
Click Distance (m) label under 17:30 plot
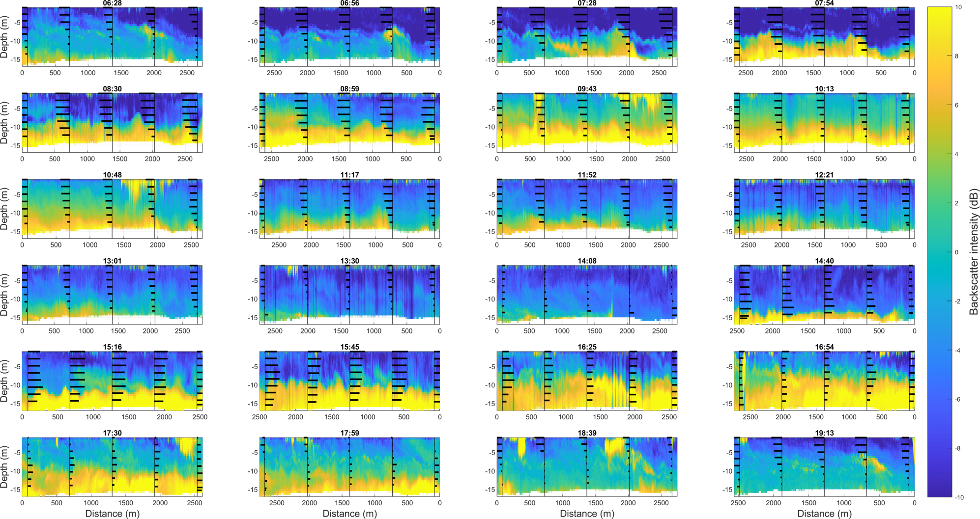[112, 514]
